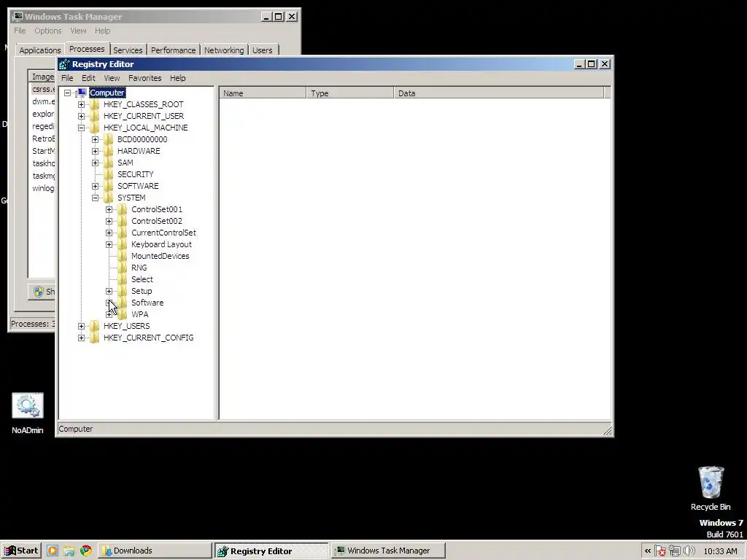747x560 pixels.
Task: Expand the CurrentControlSet key
Action: (x=109, y=233)
